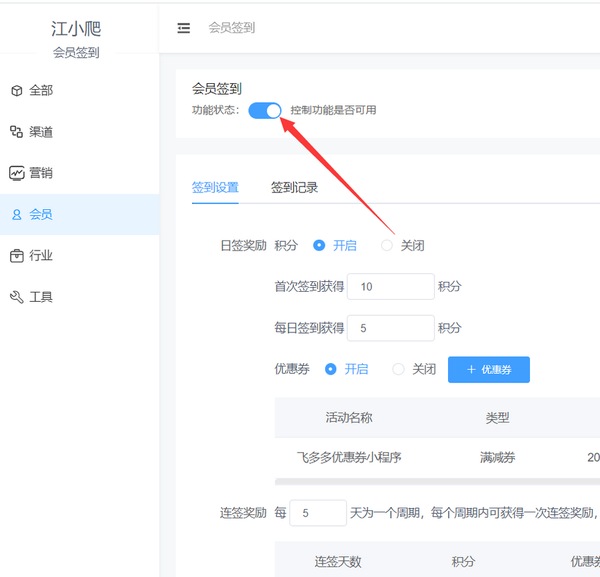Toggle the 功能状态 switch
This screenshot has width=600, height=577.
point(265,111)
